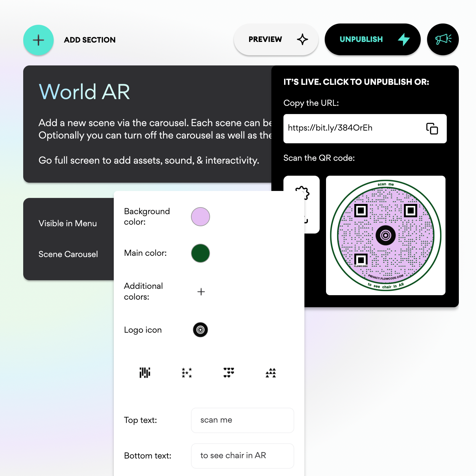Image resolution: width=476 pixels, height=476 pixels.
Task: Click the teal plus Add Section icon
Action: [x=38, y=40]
